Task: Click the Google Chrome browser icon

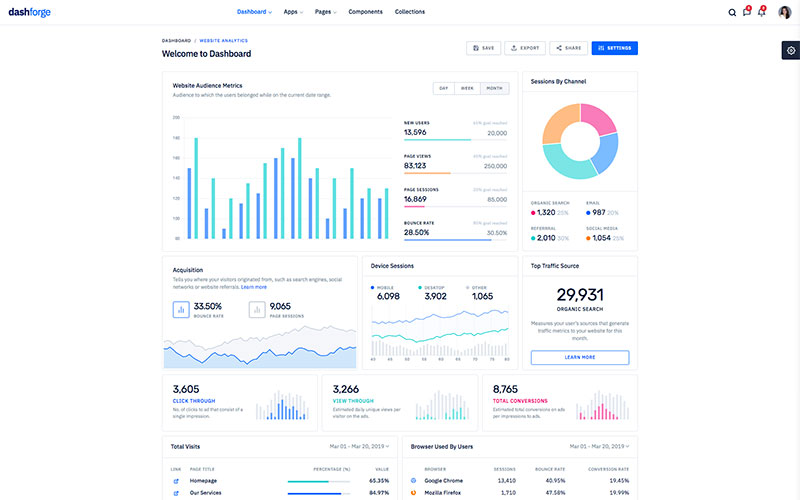Action: click(x=413, y=481)
